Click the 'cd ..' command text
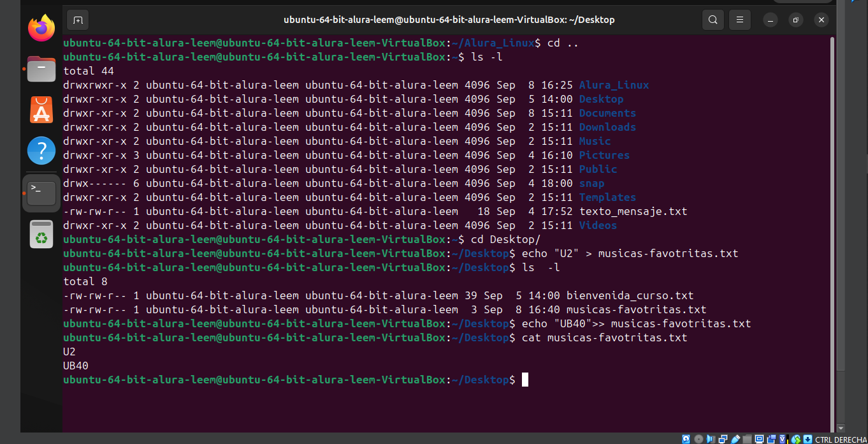This screenshot has height=444, width=868. point(563,43)
